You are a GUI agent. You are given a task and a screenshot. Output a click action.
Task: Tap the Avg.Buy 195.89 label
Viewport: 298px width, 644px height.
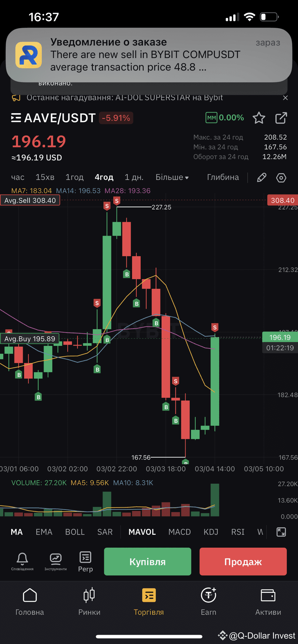30,339
